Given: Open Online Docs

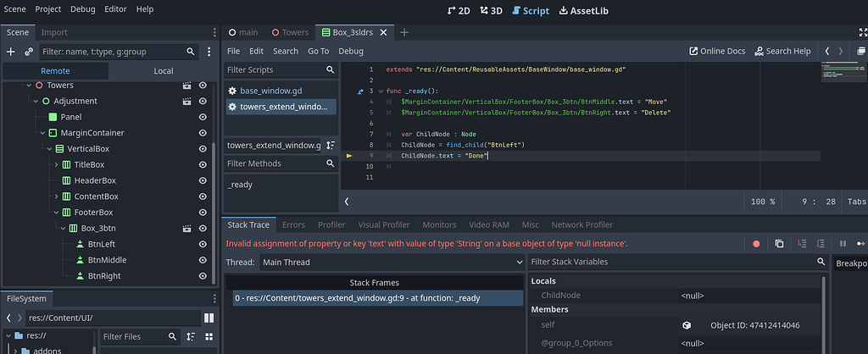Looking at the screenshot, I should click(x=717, y=51).
